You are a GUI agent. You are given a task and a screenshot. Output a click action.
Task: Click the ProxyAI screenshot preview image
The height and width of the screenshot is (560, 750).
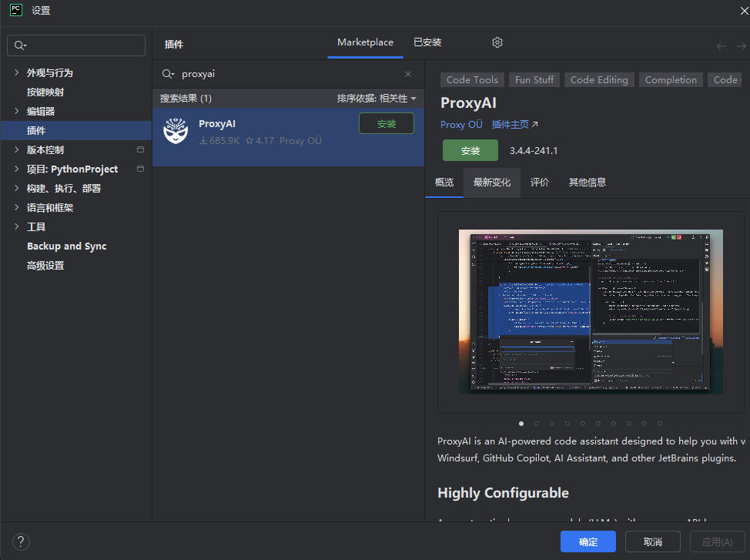(x=591, y=312)
